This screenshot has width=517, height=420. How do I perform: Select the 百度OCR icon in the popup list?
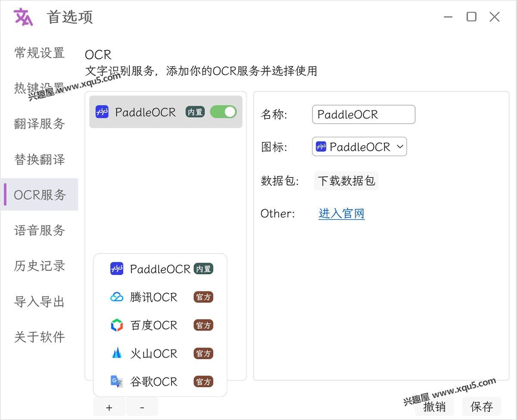coord(117,325)
